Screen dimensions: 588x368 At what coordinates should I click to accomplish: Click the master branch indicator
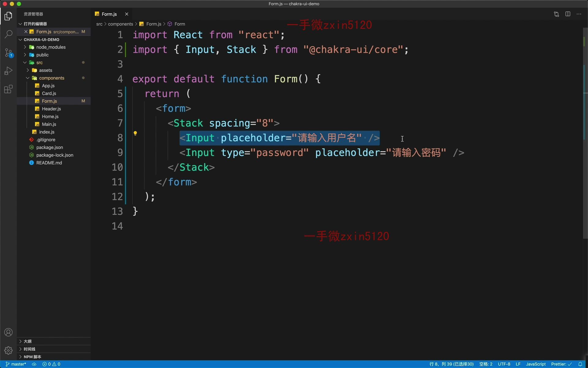pos(16,364)
